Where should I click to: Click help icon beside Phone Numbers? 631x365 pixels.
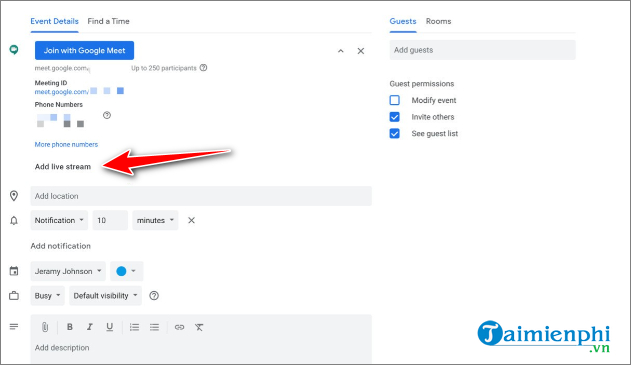[x=107, y=115]
